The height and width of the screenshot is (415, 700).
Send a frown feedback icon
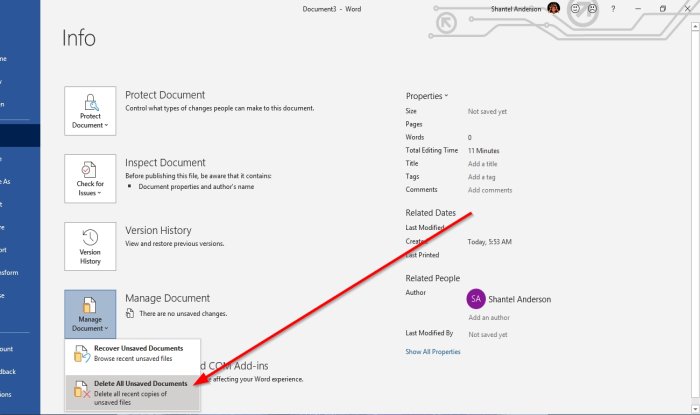(x=592, y=8)
